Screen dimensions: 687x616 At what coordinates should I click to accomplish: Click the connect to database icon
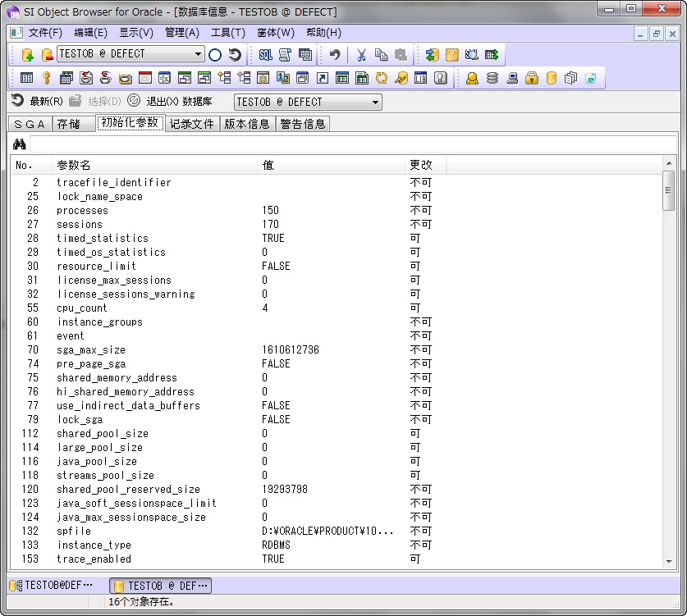click(x=28, y=54)
